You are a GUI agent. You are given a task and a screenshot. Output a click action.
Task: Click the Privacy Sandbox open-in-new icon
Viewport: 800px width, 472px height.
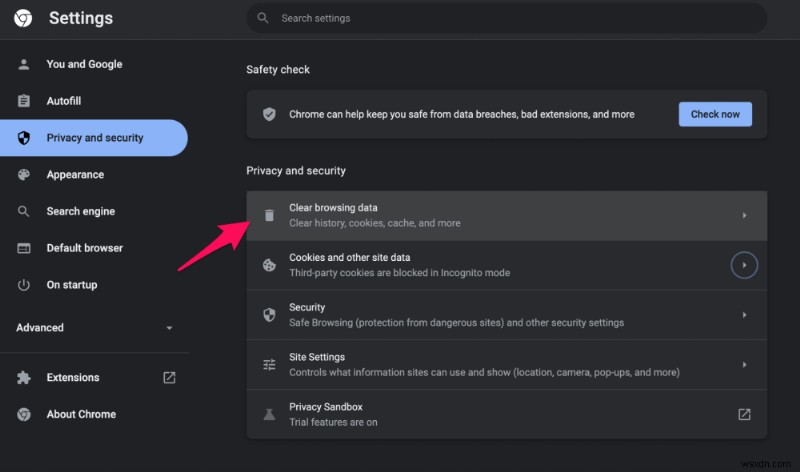tap(744, 414)
